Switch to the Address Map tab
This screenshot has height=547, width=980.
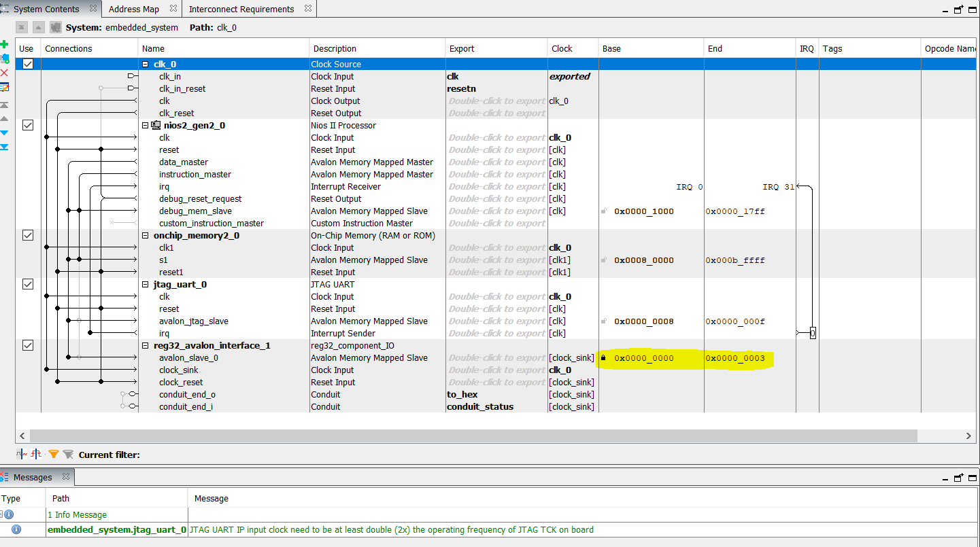click(134, 9)
